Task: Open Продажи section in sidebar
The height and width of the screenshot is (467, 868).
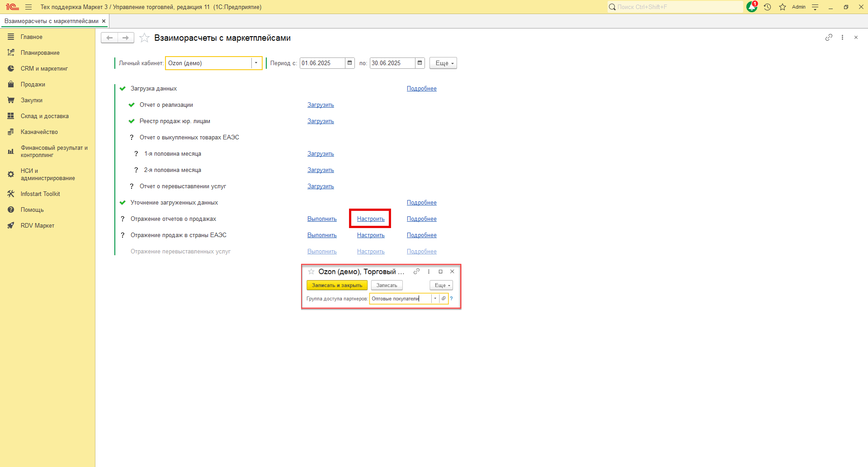Action: point(33,85)
